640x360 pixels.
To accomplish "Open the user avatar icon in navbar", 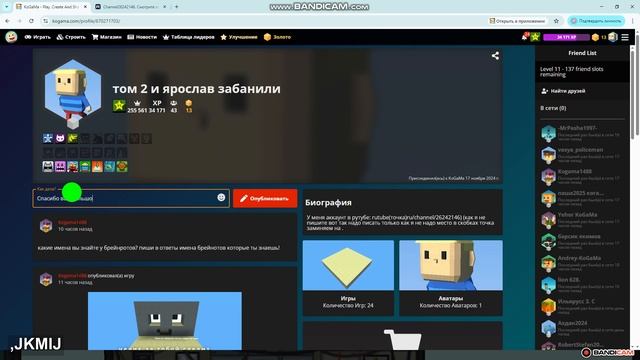I will pos(613,37).
